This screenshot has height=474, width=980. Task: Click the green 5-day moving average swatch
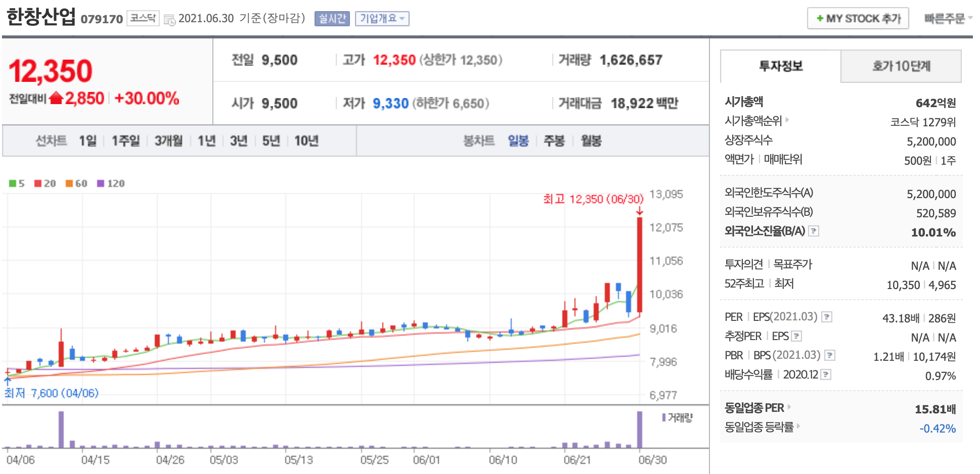pos(13,183)
